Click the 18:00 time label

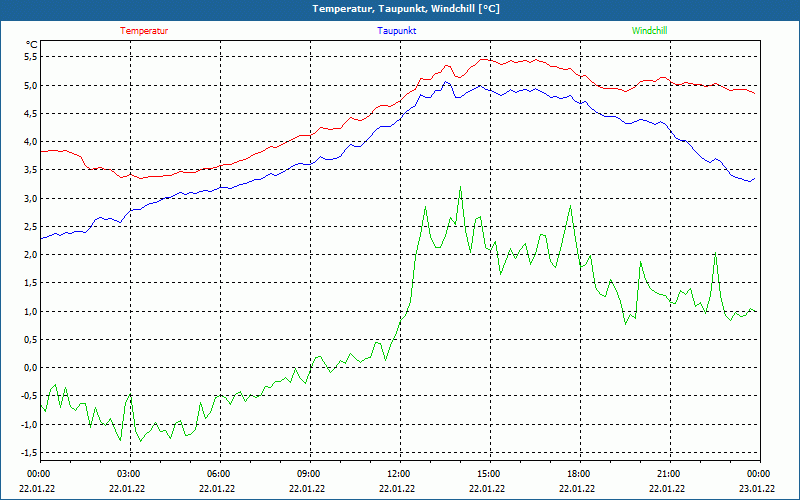[x=580, y=474]
